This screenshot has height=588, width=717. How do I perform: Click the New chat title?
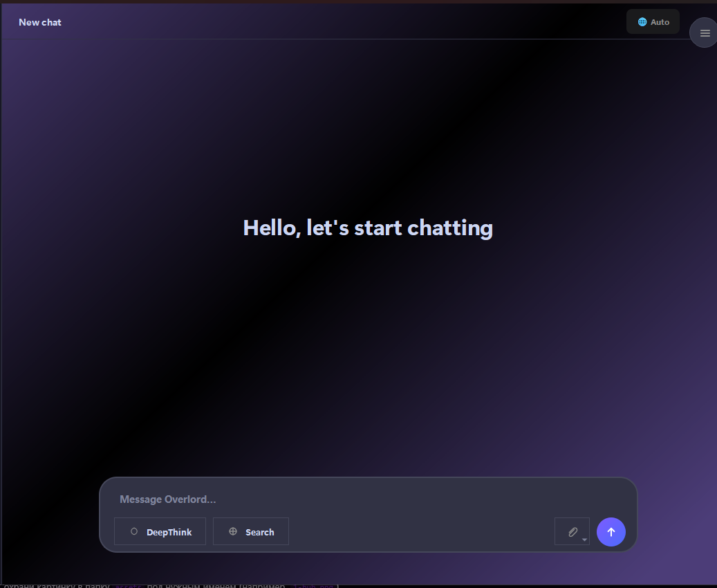coord(40,22)
